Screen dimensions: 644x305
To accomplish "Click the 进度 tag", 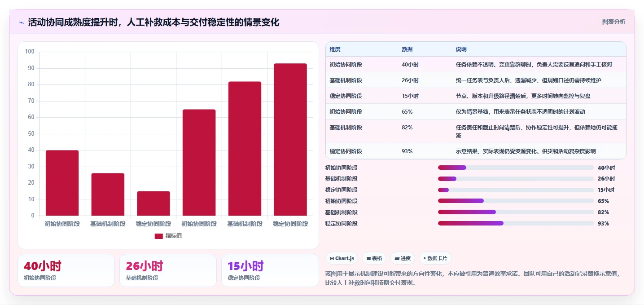I will pos(403,258).
